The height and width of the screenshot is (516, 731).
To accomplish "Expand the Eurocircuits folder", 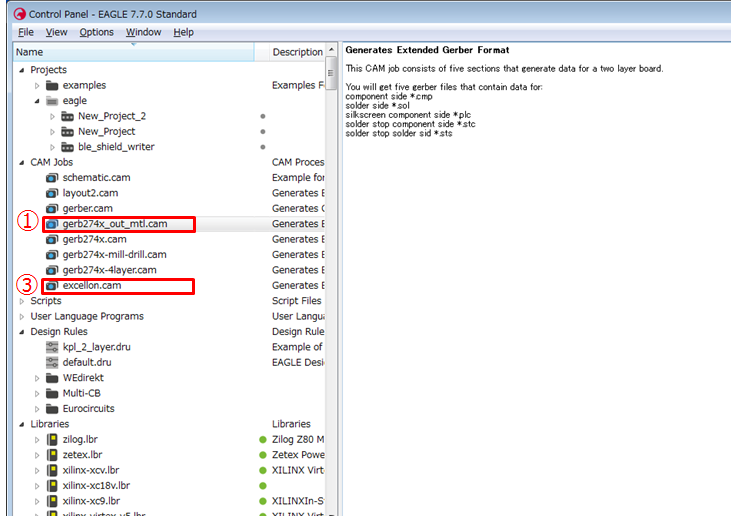I will (37, 409).
